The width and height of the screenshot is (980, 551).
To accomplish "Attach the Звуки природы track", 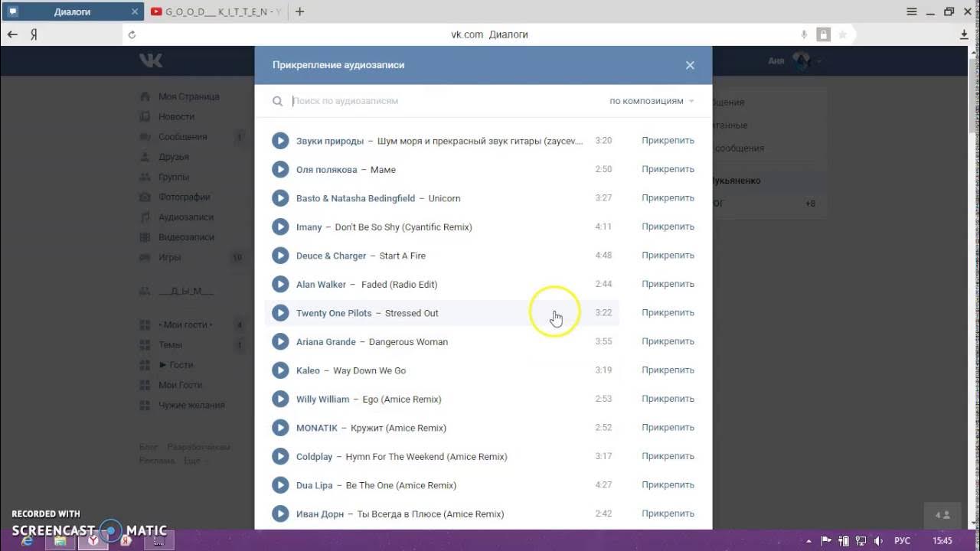I will (668, 141).
